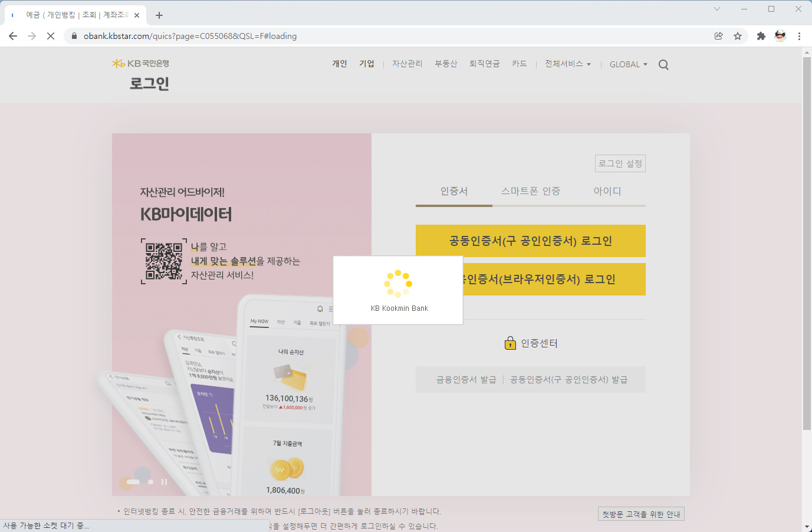Switch to the 아이디 login tab
This screenshot has width=812, height=532.
tap(607, 191)
